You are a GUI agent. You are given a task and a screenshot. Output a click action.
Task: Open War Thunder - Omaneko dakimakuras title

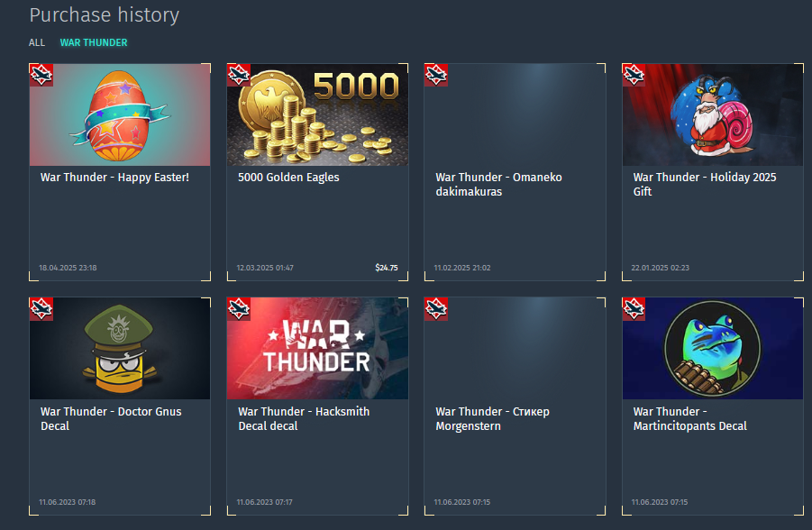(498, 185)
